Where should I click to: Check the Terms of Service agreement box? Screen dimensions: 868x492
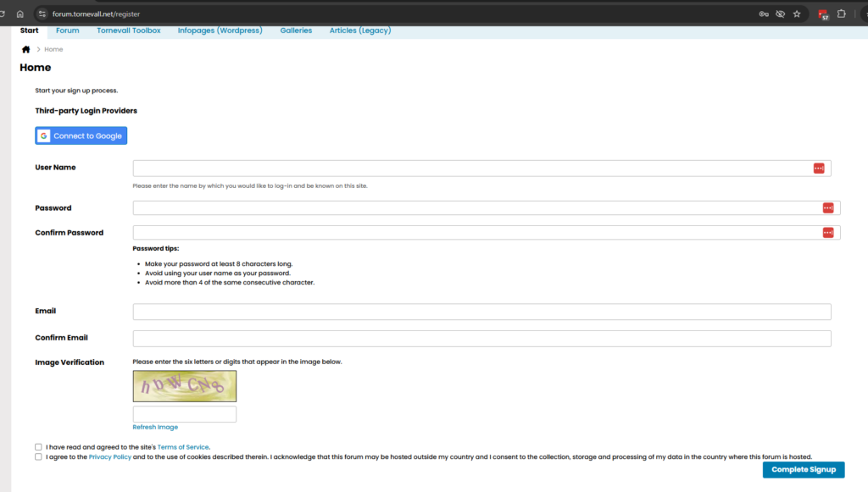click(38, 446)
